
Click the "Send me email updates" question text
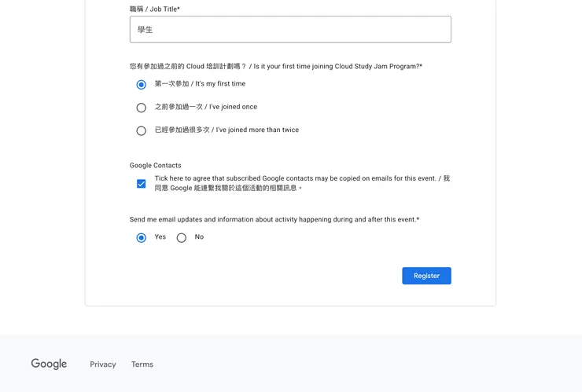[x=274, y=219]
